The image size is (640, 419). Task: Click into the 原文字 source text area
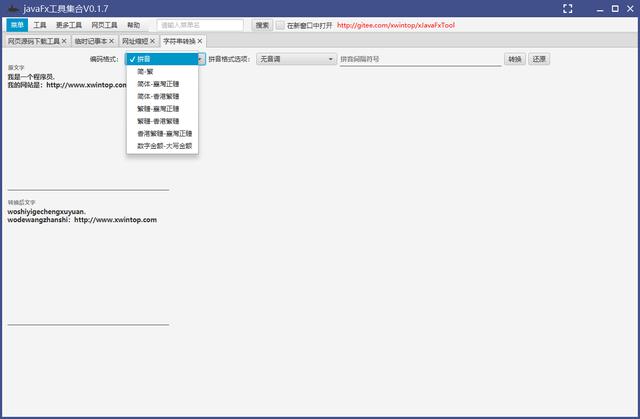(88, 131)
